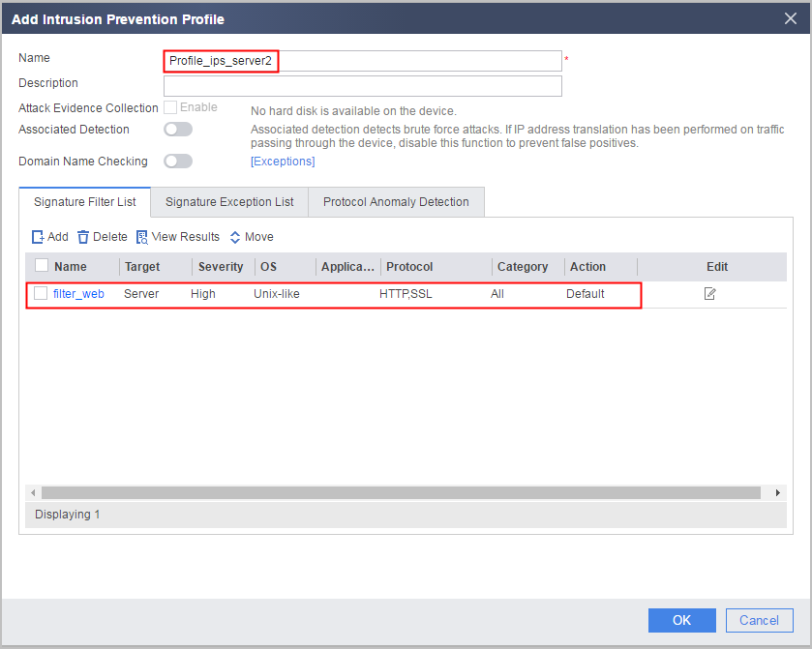This screenshot has width=812, height=649.
Task: Click the Add signature filter icon
Action: [x=38, y=237]
